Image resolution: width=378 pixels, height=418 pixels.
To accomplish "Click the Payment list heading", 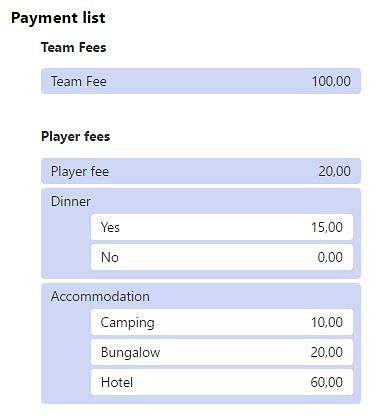I will [58, 18].
